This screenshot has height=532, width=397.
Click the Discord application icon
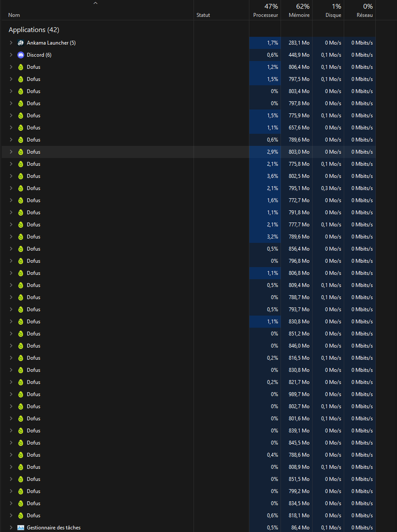21,55
